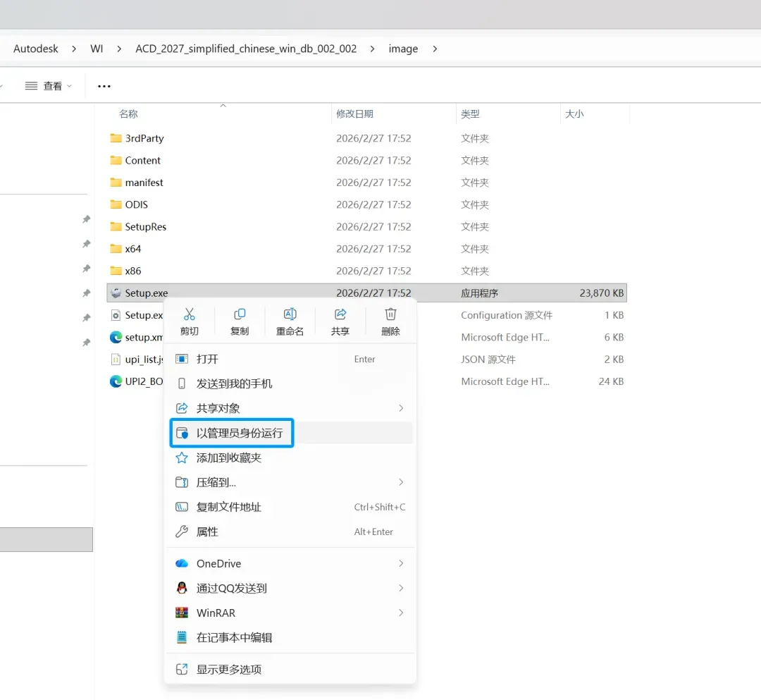
Task: Sort by 类型 column header
Action: pyautogui.click(x=470, y=114)
